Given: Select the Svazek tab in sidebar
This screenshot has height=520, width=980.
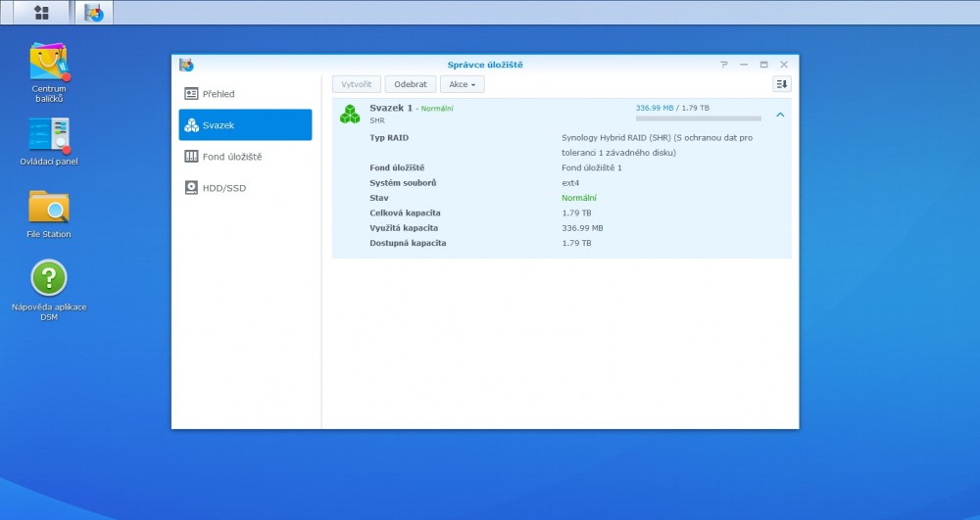Looking at the screenshot, I should (245, 125).
